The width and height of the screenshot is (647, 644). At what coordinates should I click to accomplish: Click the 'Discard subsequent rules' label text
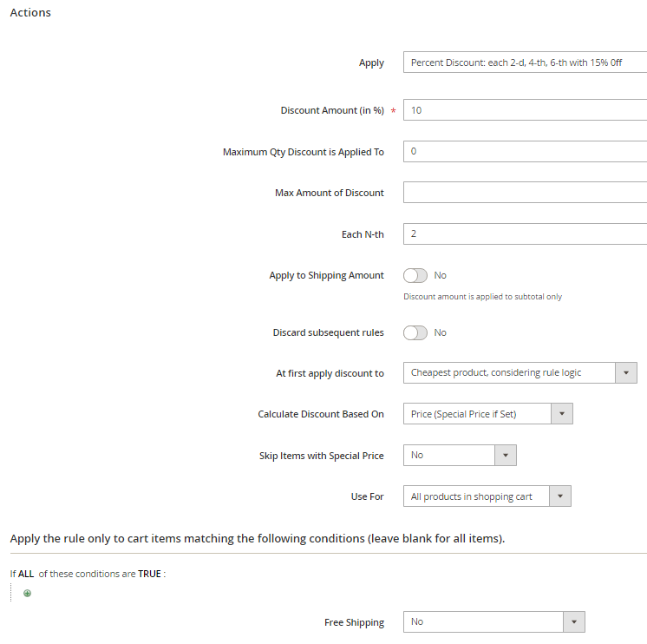[328, 332]
